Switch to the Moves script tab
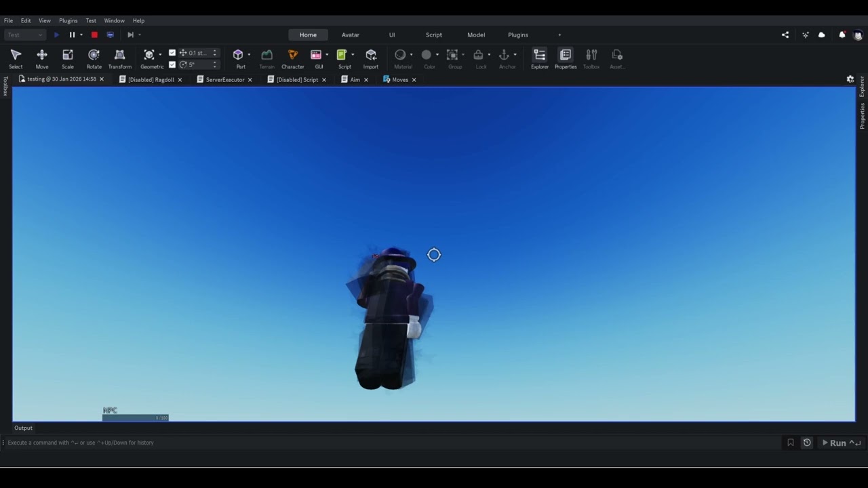 (400, 79)
